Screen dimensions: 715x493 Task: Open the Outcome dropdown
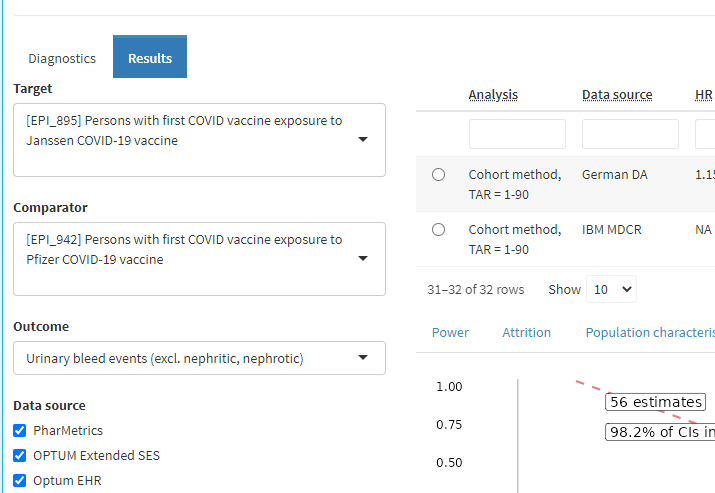coord(199,358)
